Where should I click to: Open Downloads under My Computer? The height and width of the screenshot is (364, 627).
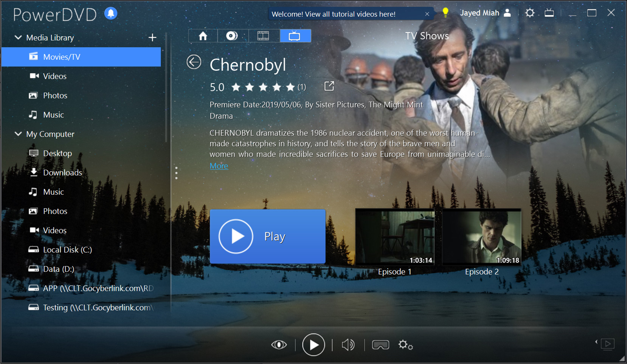click(x=62, y=172)
